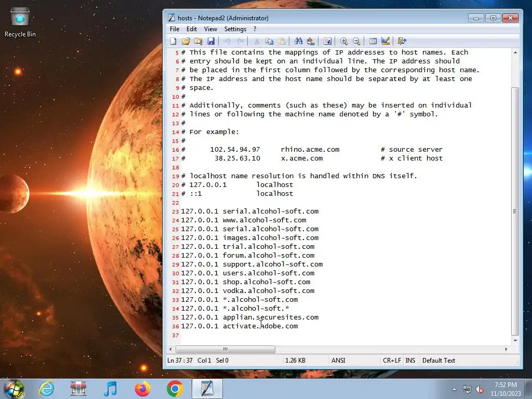
Task: Click the x.acme.com example text
Action: coord(302,158)
